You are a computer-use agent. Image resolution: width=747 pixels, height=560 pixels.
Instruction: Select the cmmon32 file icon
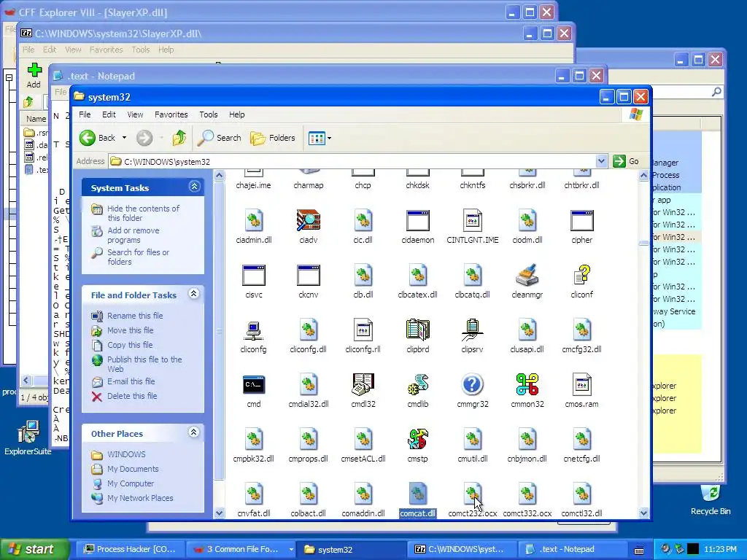pos(527,385)
